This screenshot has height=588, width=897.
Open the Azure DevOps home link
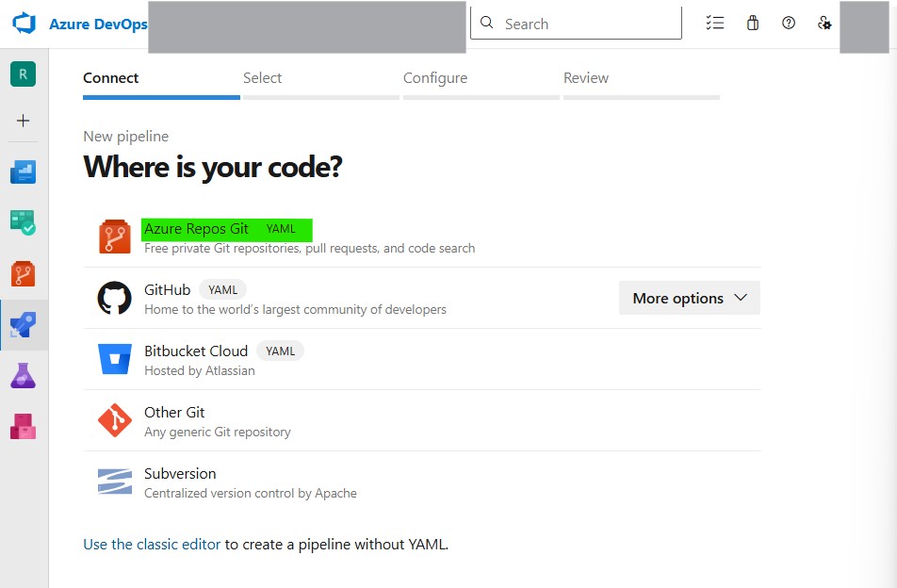click(98, 24)
